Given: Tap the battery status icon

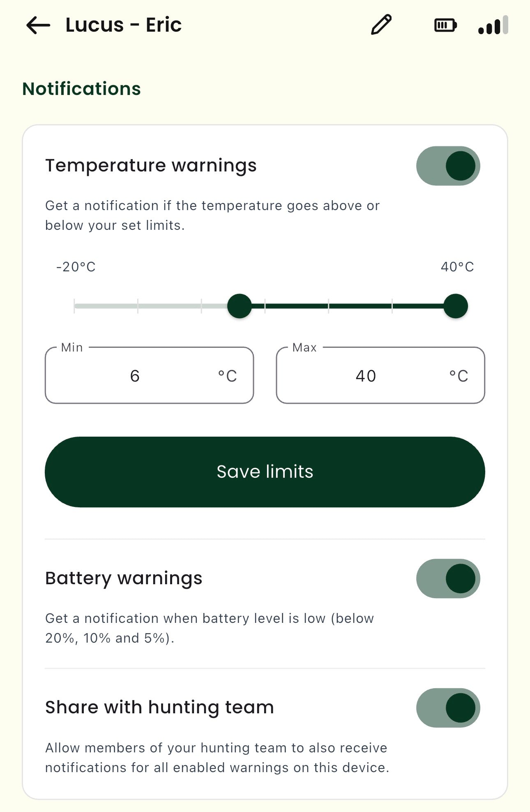Looking at the screenshot, I should (x=445, y=25).
